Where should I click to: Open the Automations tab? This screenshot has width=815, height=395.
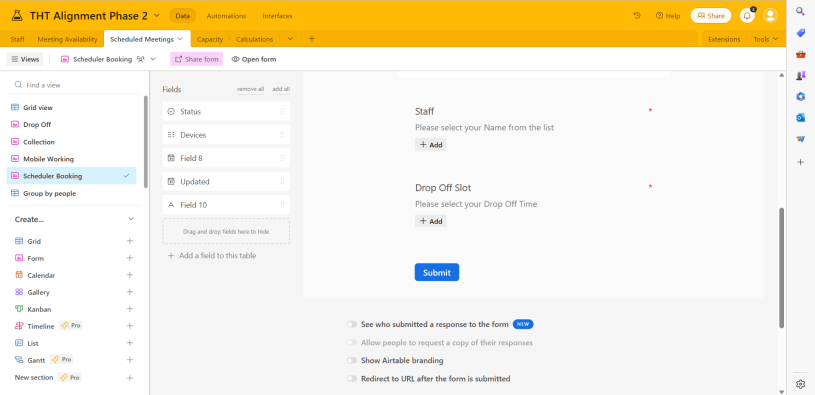226,16
